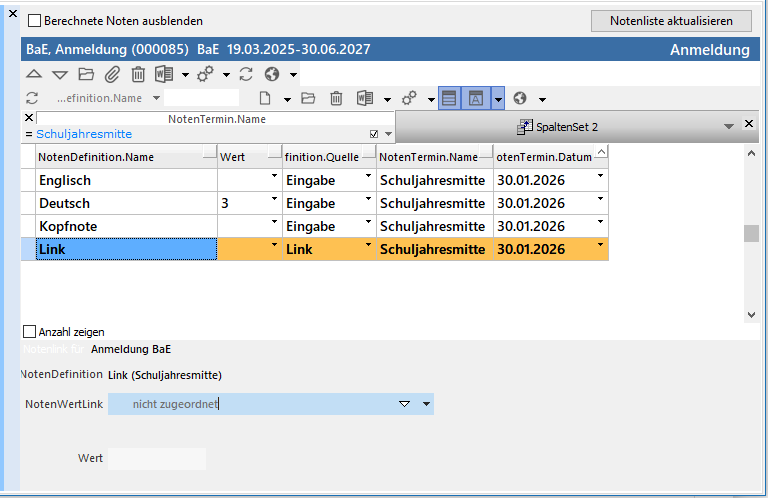Click the Word export icon in top toolbar

point(164,74)
